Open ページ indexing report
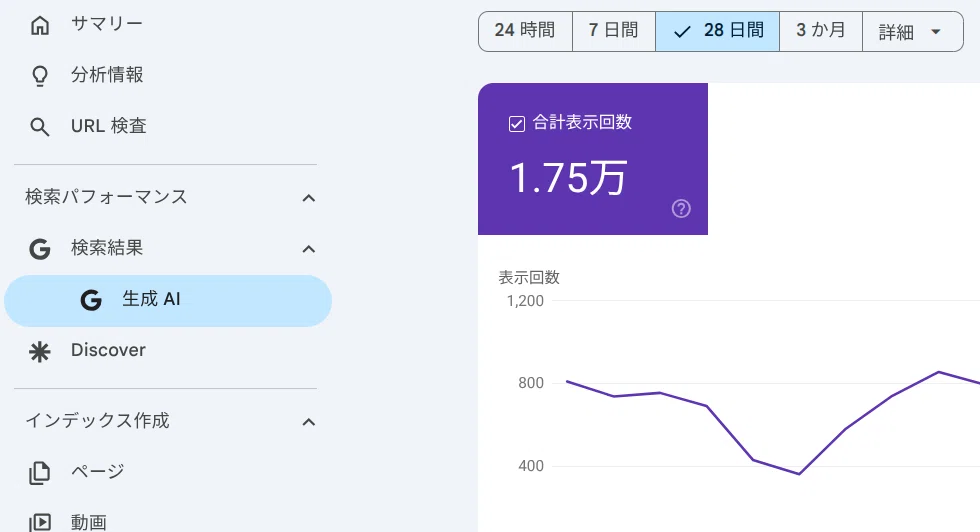 (98, 472)
